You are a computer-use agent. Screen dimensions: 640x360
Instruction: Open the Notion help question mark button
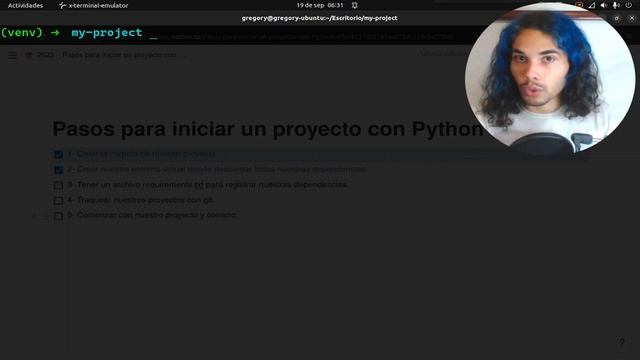622,342
